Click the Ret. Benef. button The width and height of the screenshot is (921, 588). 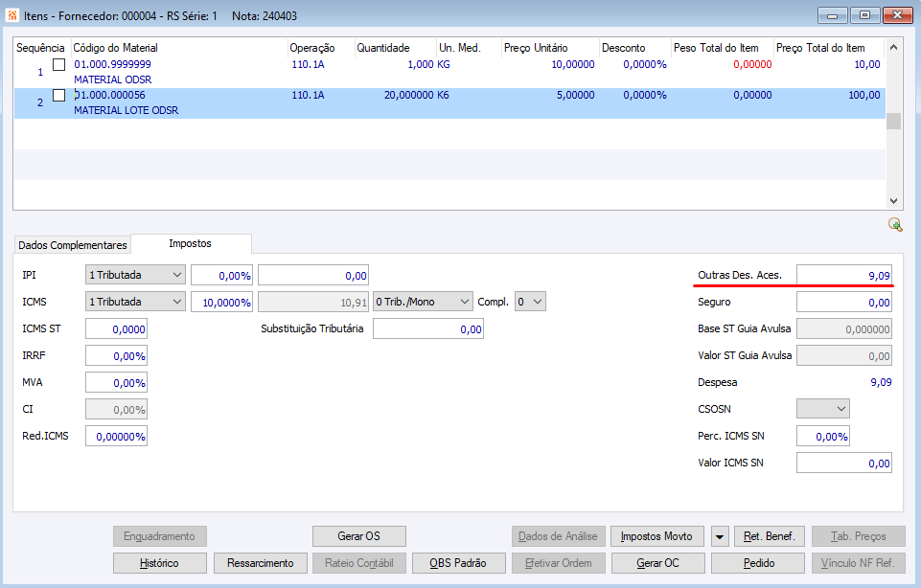pos(770,536)
